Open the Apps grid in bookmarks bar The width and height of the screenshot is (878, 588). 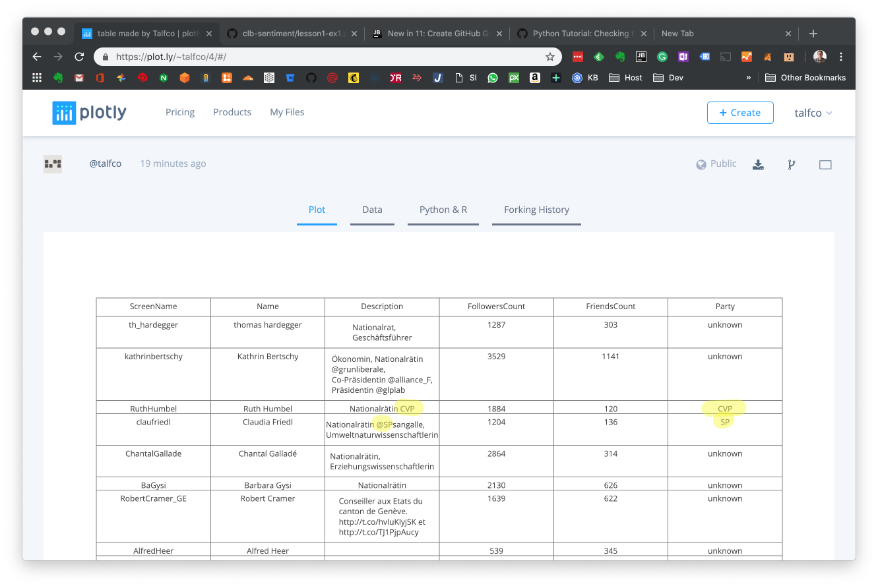(37, 77)
